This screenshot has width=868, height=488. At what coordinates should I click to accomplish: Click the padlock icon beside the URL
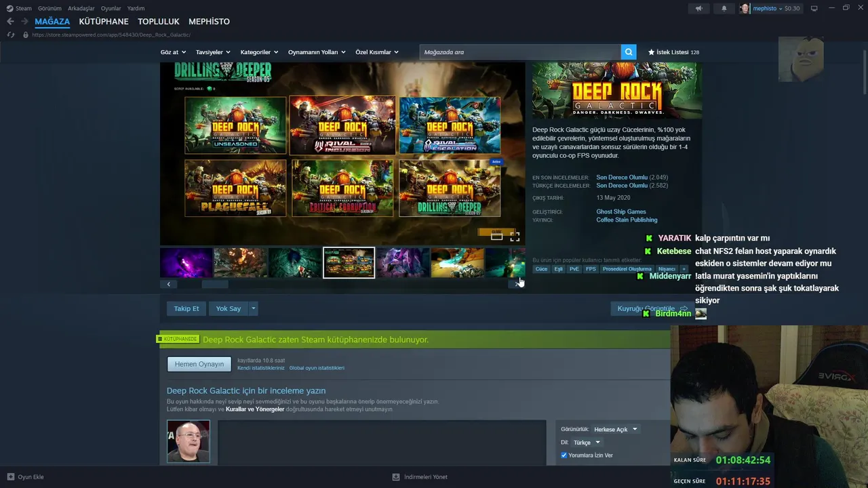click(25, 35)
